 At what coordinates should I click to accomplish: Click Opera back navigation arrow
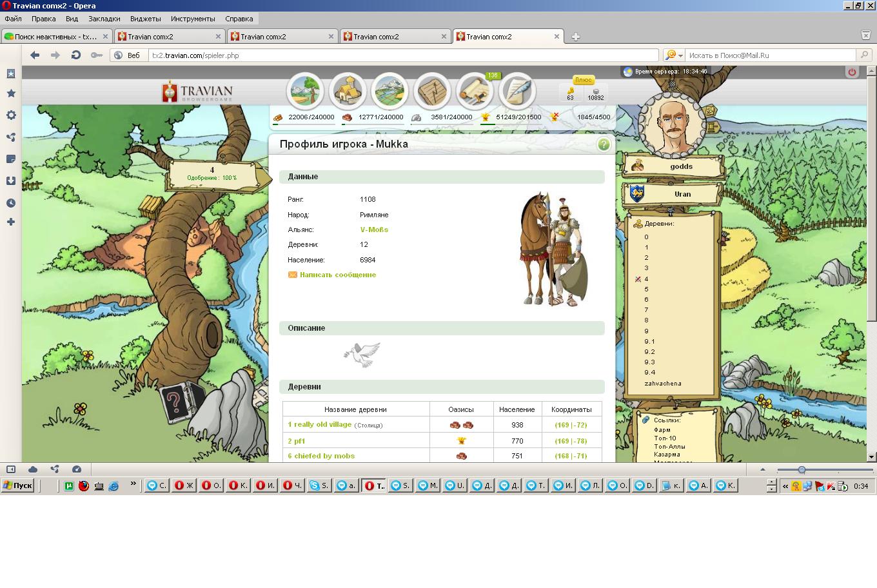(x=35, y=55)
